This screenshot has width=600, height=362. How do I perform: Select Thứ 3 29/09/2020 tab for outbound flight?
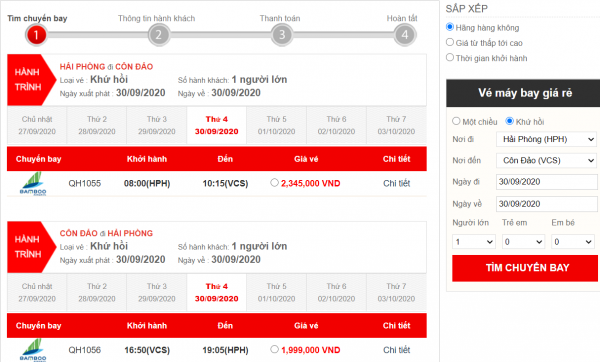[x=157, y=125]
